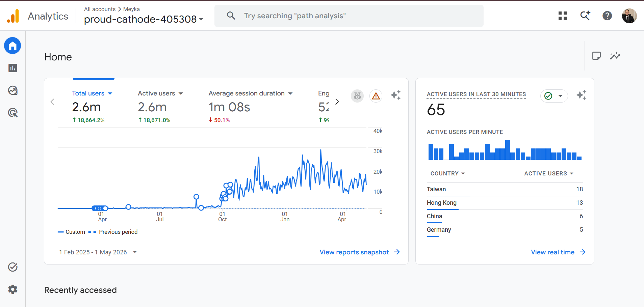Click the 65 active users count
644x307 pixels.
coord(436,110)
